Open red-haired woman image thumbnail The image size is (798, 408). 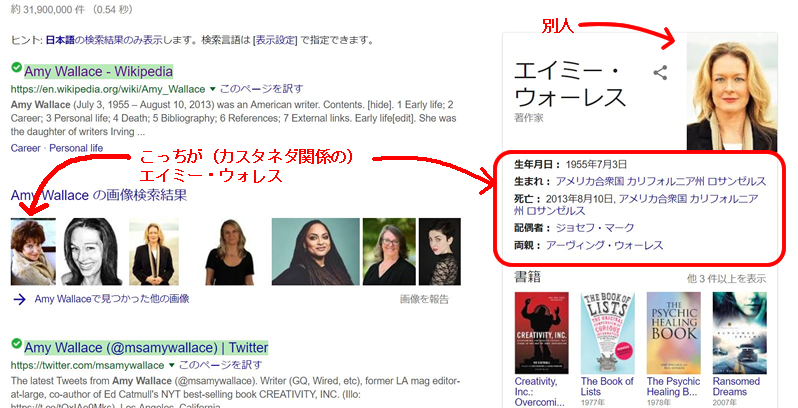pyautogui.click(x=33, y=251)
